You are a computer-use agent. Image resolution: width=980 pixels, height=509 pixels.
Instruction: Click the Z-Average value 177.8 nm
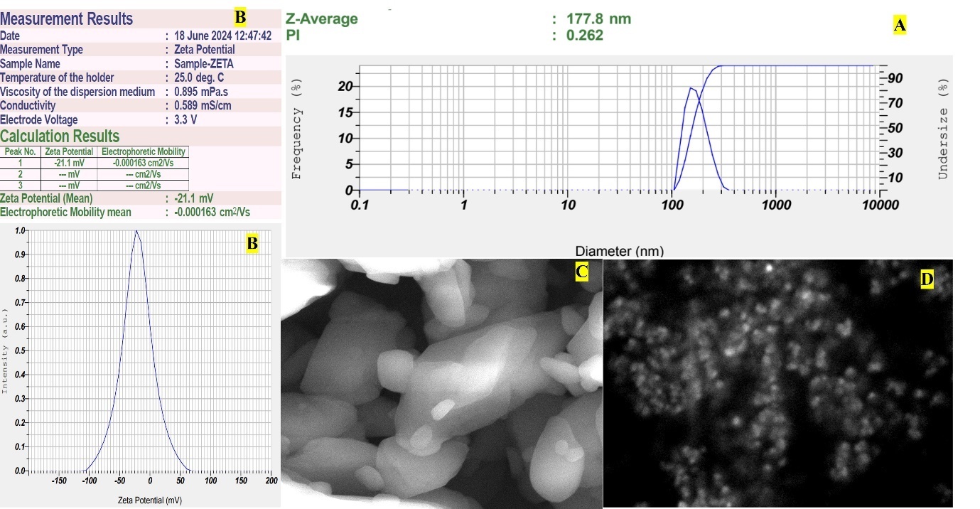click(x=598, y=18)
